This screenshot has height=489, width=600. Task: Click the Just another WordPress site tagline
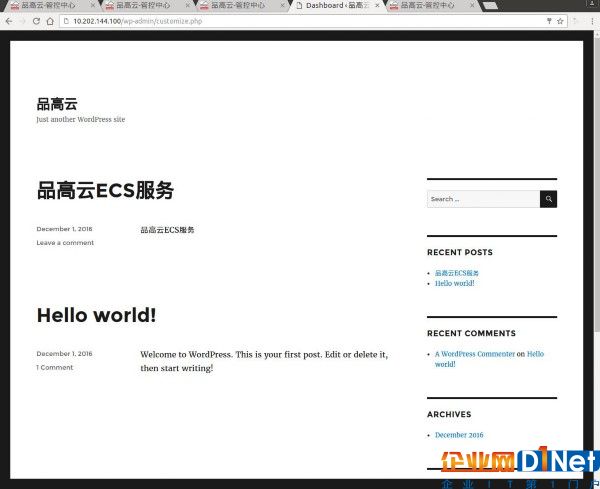pyautogui.click(x=81, y=119)
